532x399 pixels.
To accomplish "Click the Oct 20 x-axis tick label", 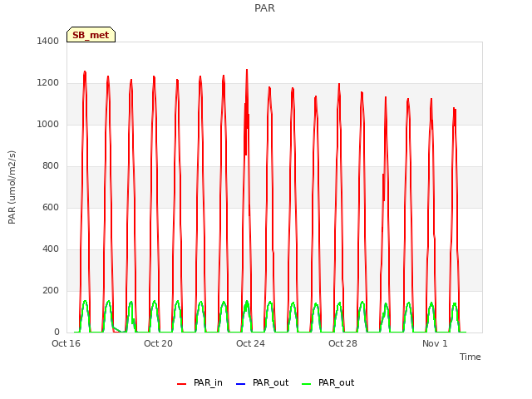I will (x=158, y=343).
